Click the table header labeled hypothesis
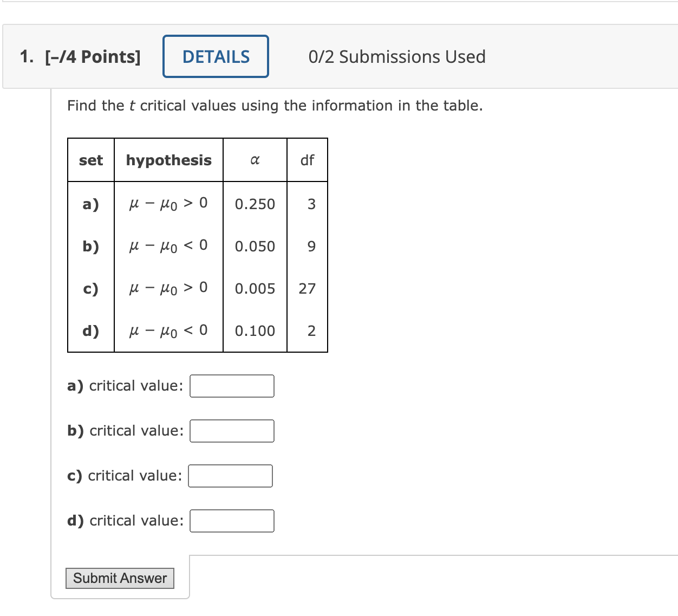 (x=168, y=160)
